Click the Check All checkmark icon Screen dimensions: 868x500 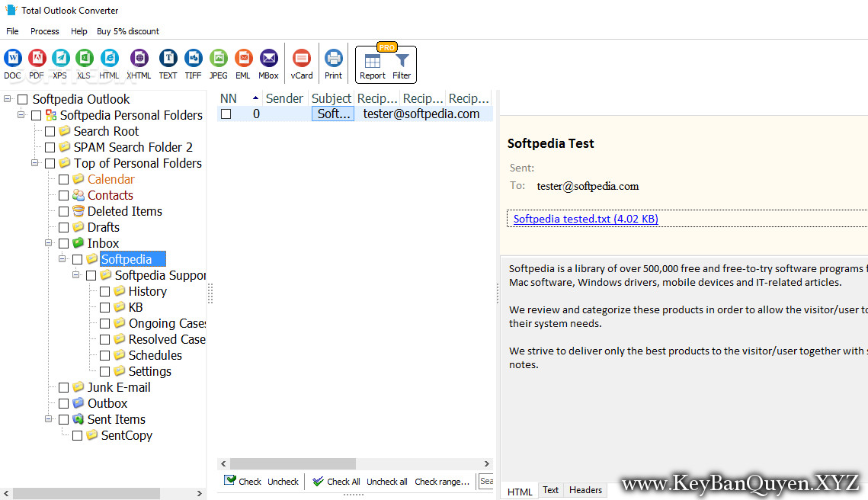click(318, 481)
